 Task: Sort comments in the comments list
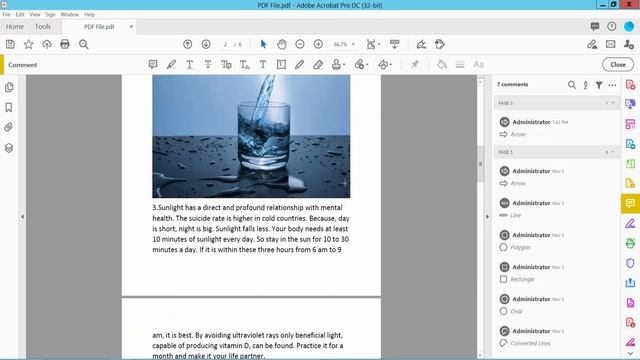585,85
